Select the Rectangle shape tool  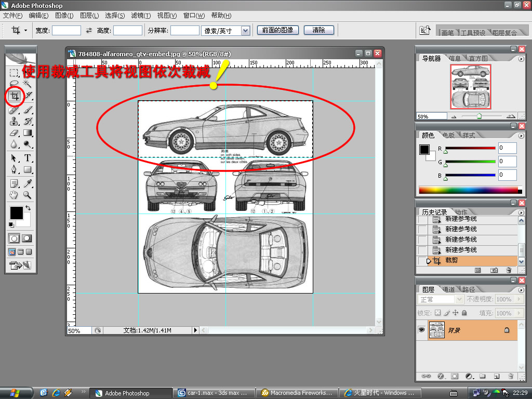tap(28, 169)
